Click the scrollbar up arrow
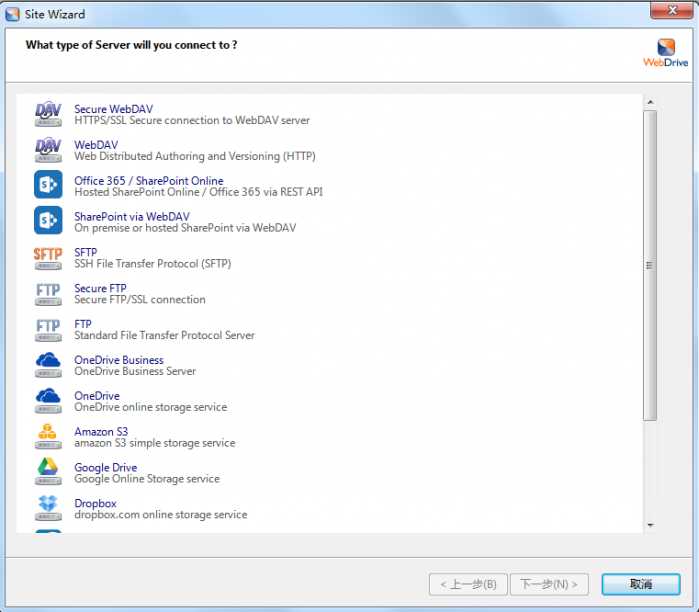The image size is (699, 612). pyautogui.click(x=650, y=102)
